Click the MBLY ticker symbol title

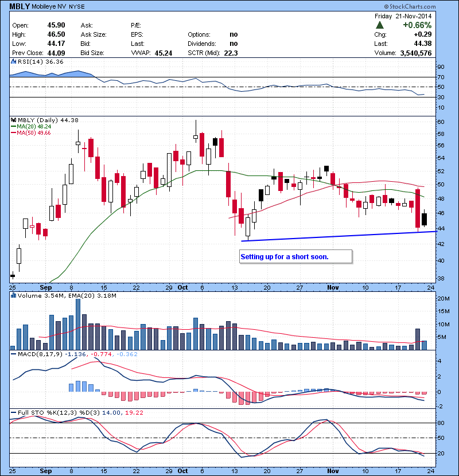[20, 6]
